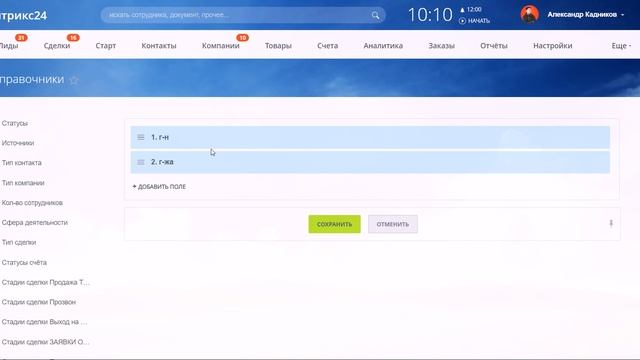The image size is (640, 360).
Task: Open the Товары tab
Action: pyautogui.click(x=278, y=46)
